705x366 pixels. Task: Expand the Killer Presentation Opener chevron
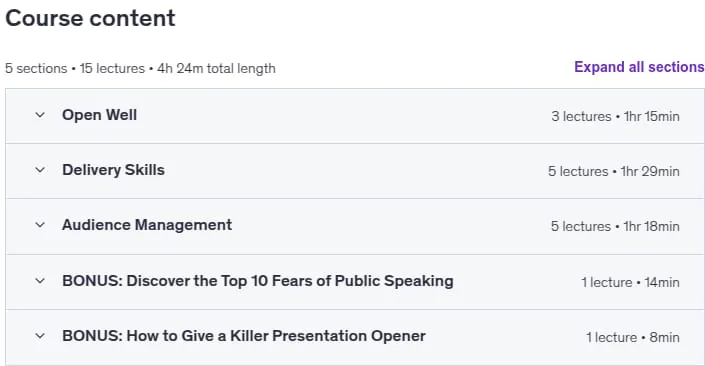pos(40,336)
